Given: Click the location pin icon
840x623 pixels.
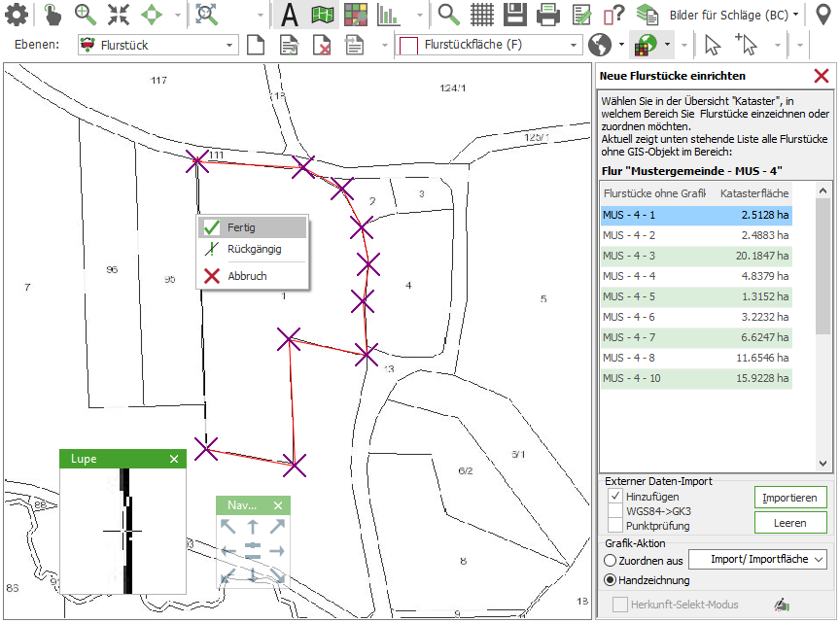Looking at the screenshot, I should click(823, 15).
